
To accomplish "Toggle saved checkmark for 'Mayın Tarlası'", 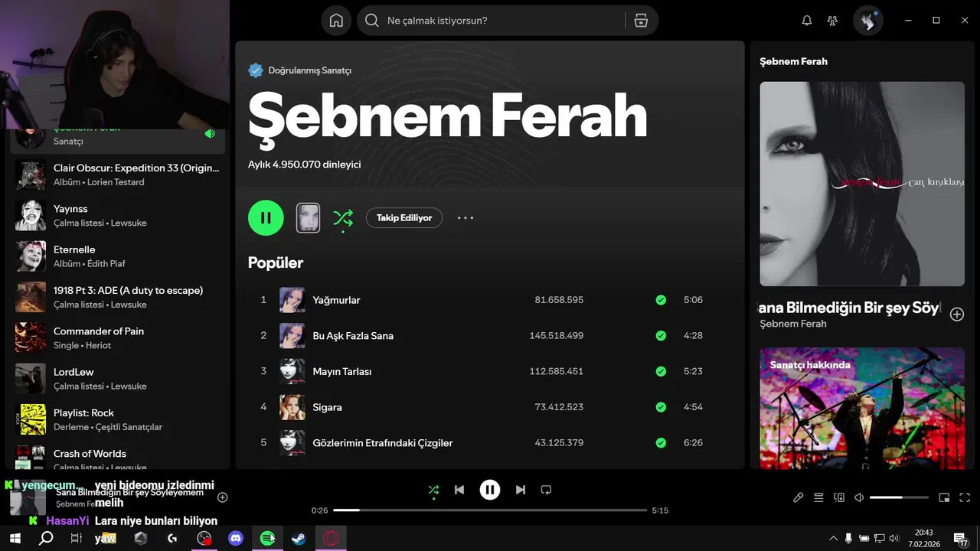I will click(661, 371).
